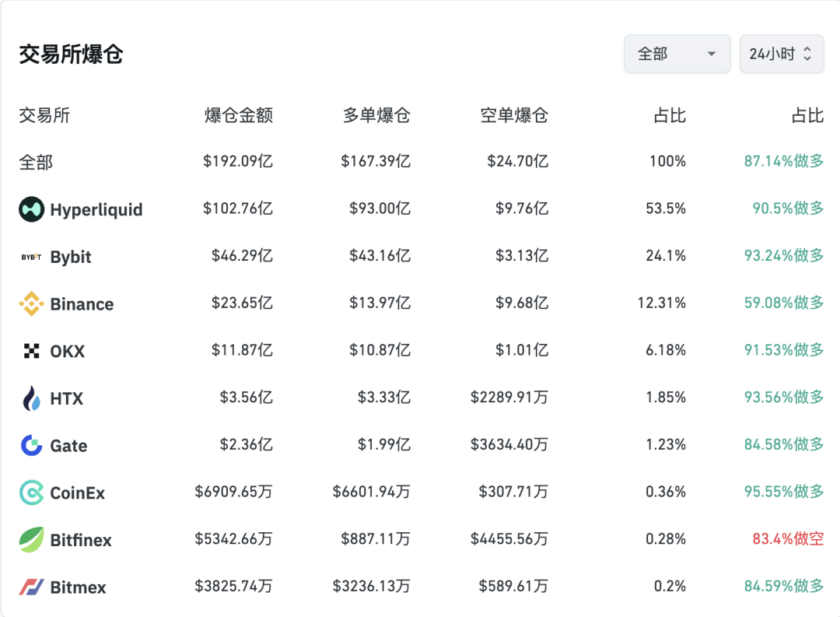Open the 24小时 time range selector
Screen dimensions: 840x617
781,54
